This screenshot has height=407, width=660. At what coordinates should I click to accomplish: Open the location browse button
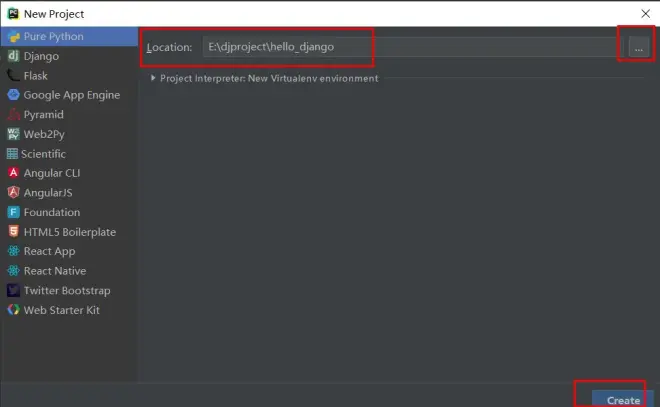click(639, 47)
